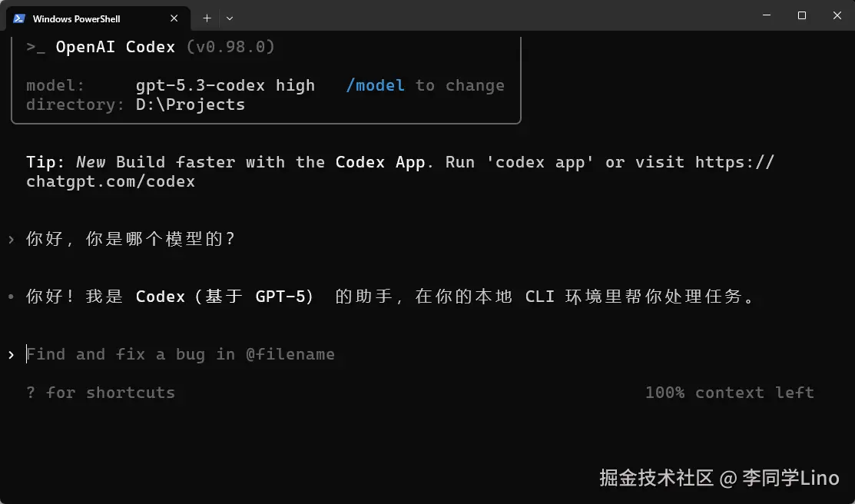Click the 'codex app' command in tip

point(539,162)
